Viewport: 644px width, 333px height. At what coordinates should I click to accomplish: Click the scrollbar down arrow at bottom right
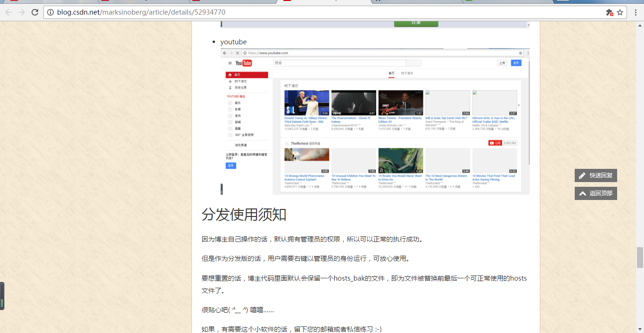[x=640, y=329]
